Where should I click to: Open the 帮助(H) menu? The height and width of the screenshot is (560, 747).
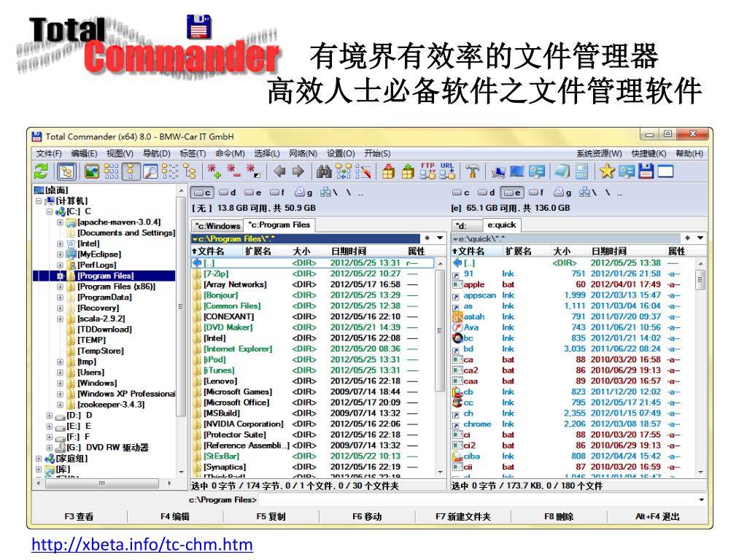point(689,154)
